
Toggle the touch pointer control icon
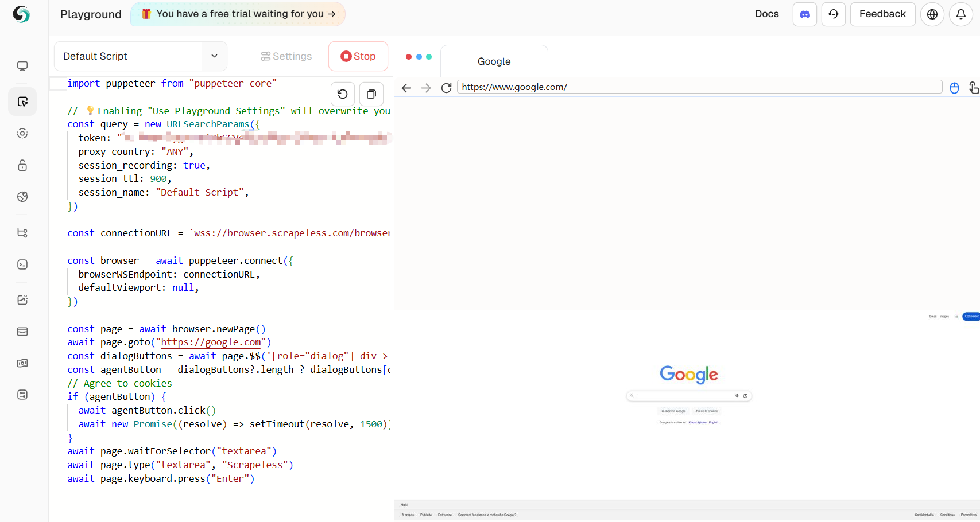click(973, 88)
